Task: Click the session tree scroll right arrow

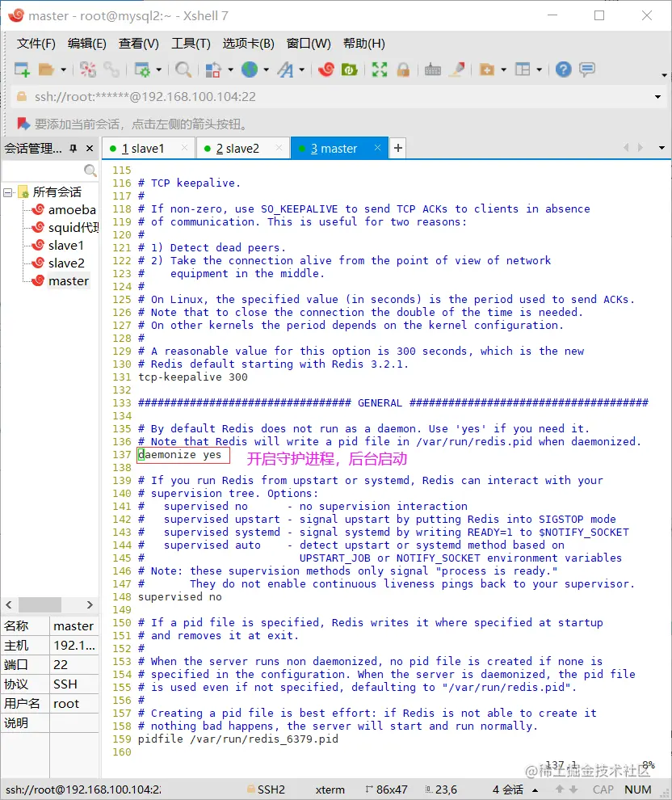Action: pyautogui.click(x=90, y=604)
